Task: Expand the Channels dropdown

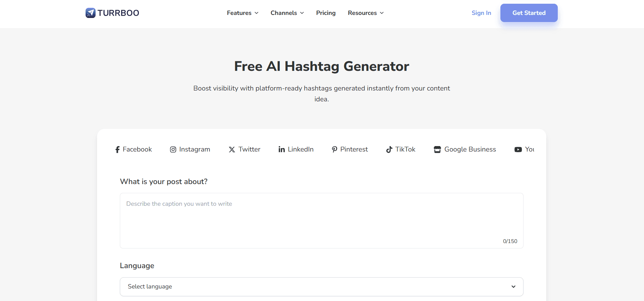Action: 287,13
